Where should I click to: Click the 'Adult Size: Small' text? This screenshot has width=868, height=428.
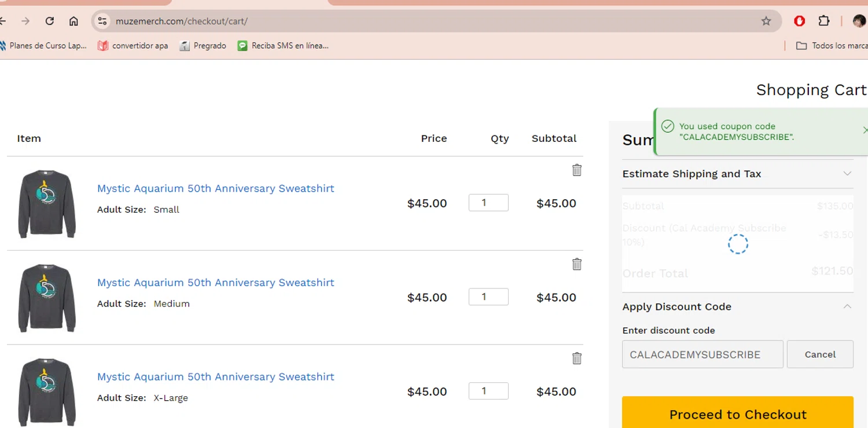tap(138, 210)
